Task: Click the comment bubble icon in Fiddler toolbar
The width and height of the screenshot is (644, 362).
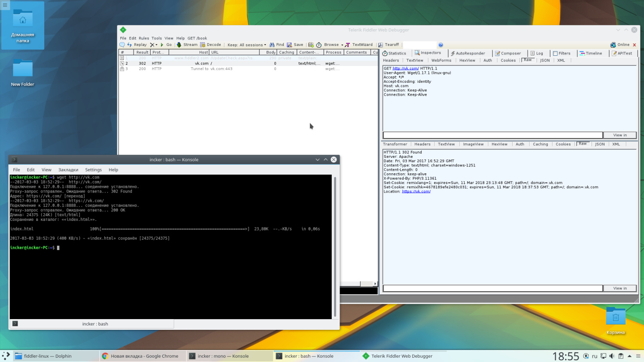Action: 122,45
